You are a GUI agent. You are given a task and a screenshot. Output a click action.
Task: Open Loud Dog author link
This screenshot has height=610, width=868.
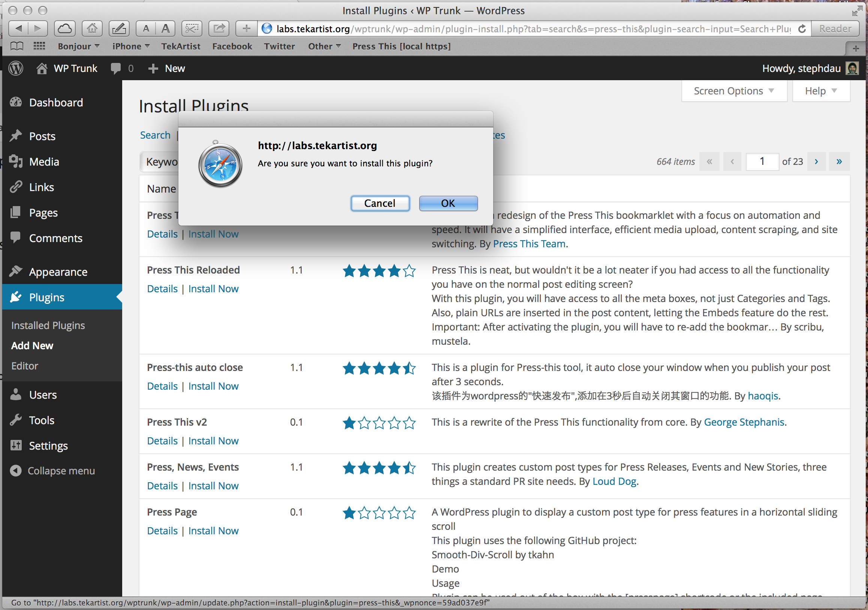point(614,481)
